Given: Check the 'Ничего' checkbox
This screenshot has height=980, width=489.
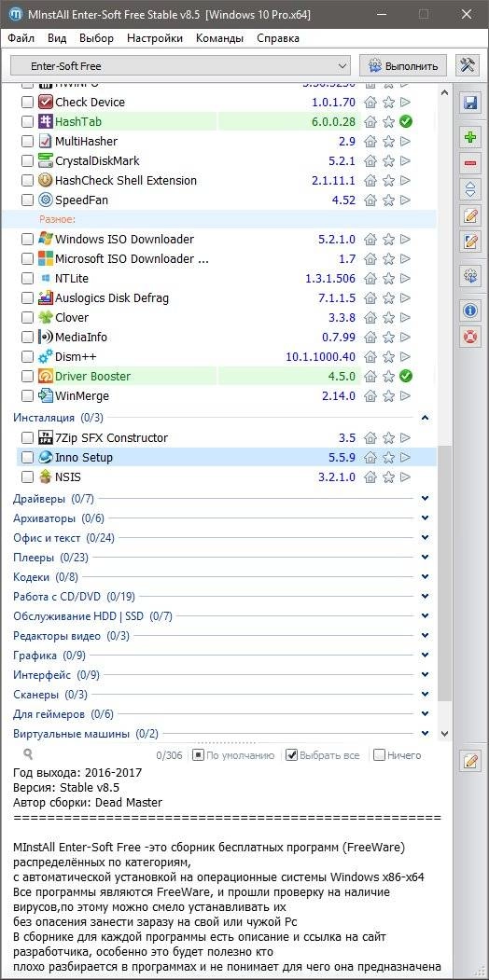Looking at the screenshot, I should tap(378, 755).
